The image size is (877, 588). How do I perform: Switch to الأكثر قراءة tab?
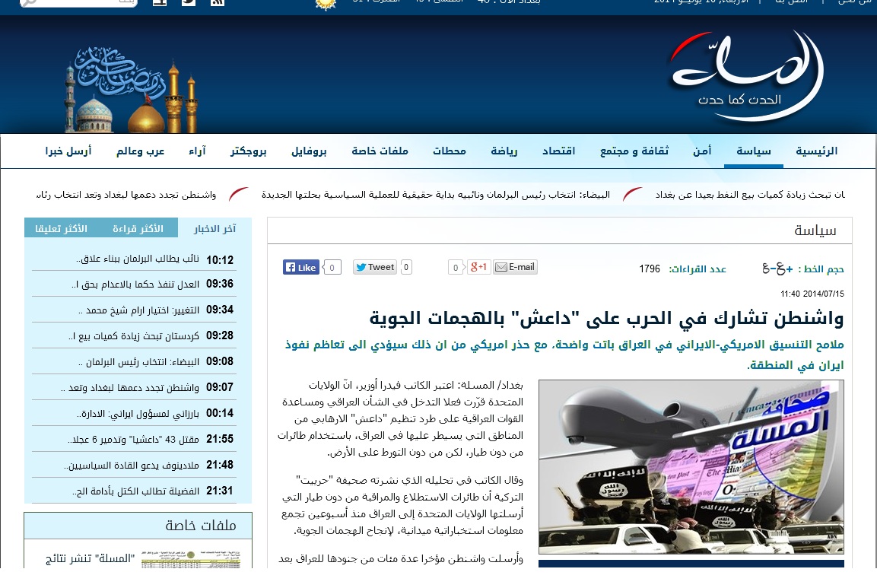coord(138,228)
